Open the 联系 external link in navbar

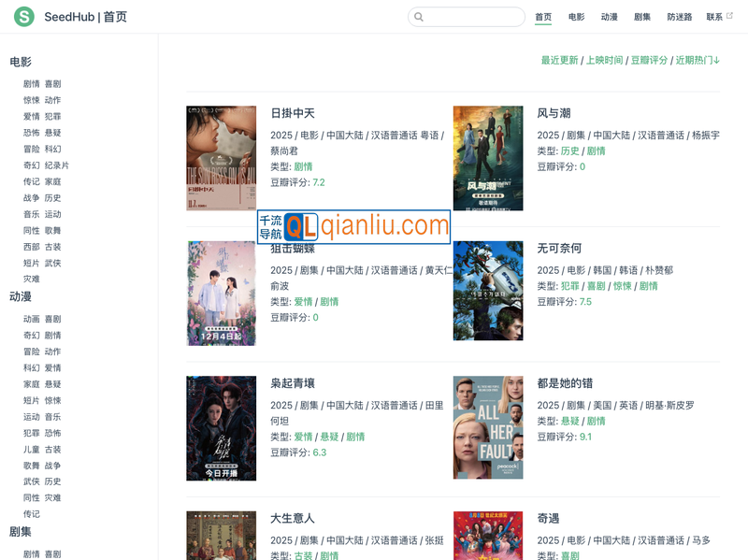click(x=719, y=17)
